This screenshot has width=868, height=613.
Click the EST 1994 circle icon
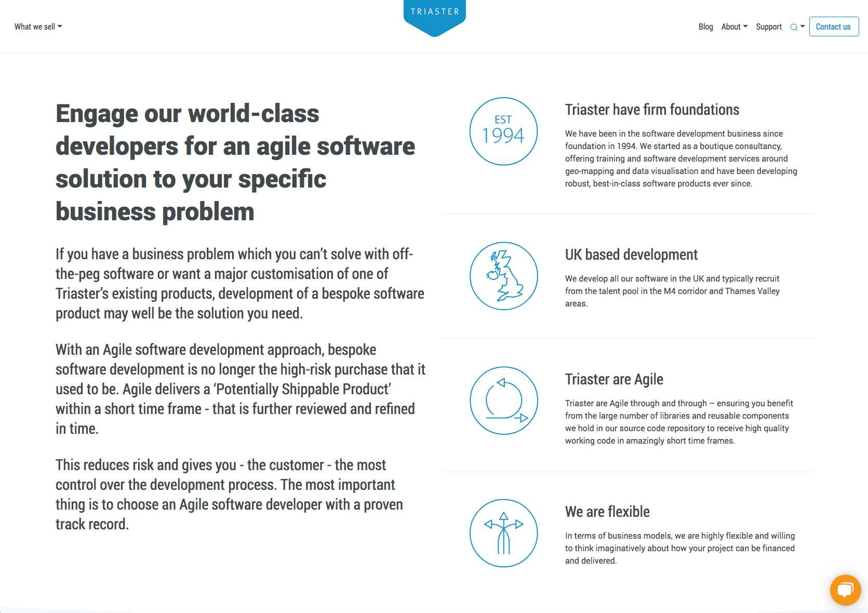[503, 131]
